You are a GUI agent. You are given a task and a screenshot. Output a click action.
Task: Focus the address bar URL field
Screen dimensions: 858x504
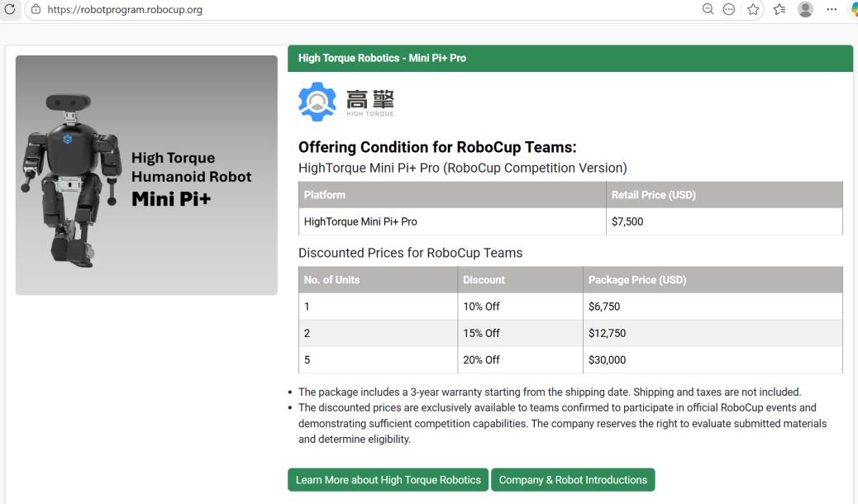331,10
